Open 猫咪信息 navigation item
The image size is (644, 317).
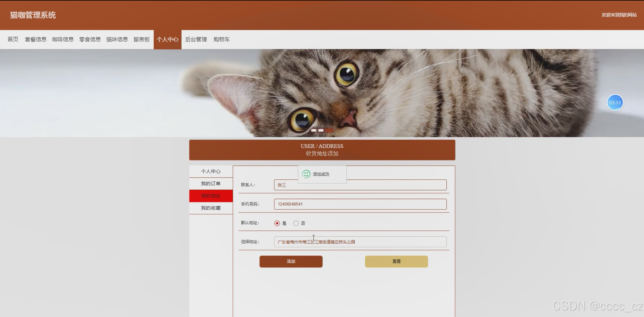[117, 40]
